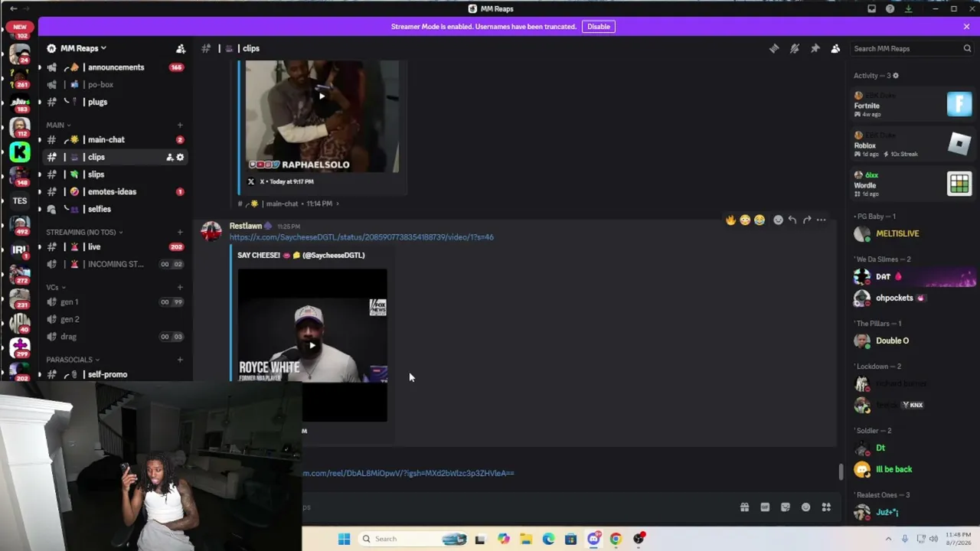Collapse the MAIN category
980x551 pixels.
coord(58,125)
